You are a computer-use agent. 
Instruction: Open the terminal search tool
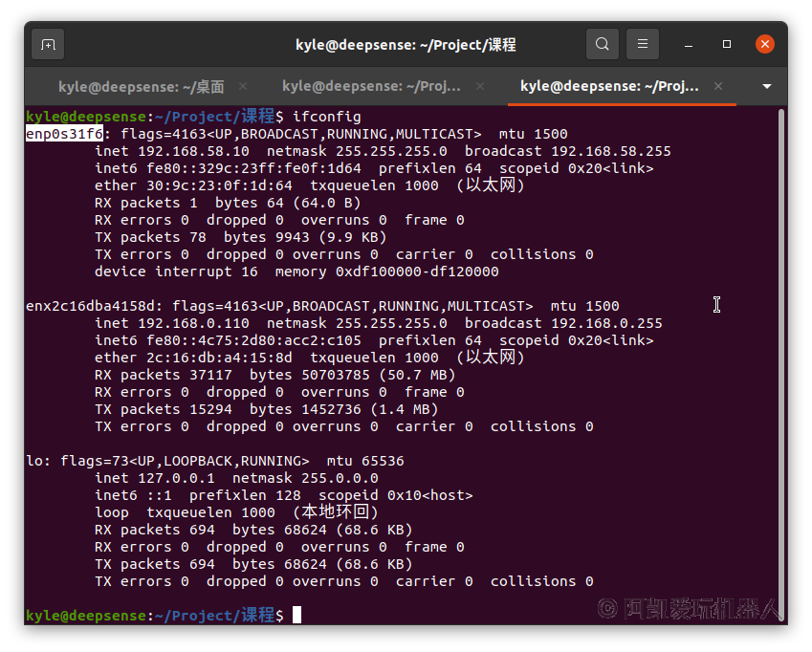tap(602, 44)
